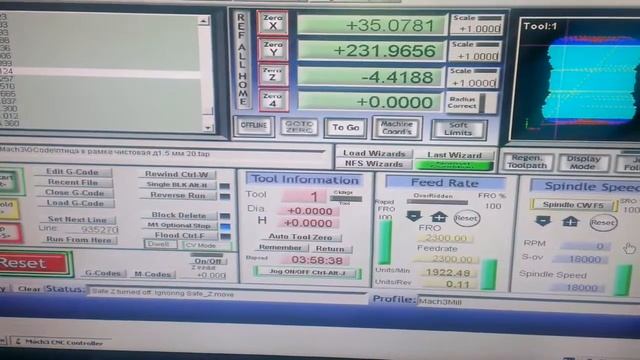Select the Z axis DRO value field
This screenshot has width=640, height=360.
370,77
